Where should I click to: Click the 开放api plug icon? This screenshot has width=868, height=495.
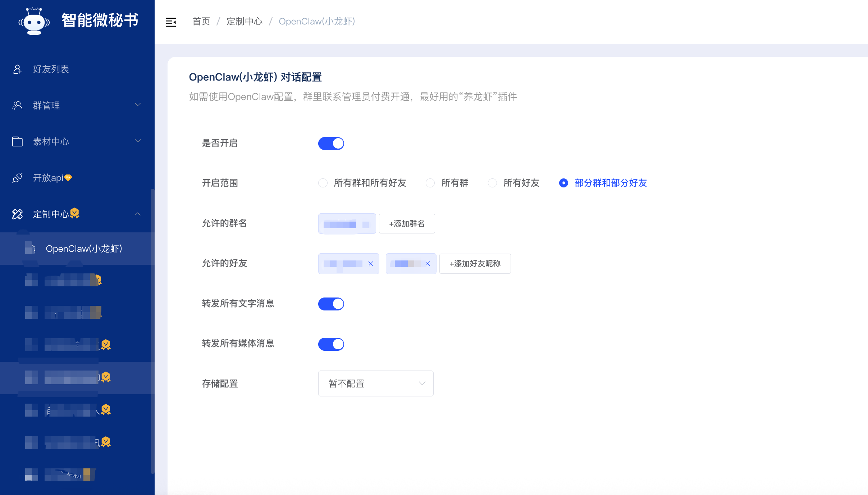[x=17, y=178]
